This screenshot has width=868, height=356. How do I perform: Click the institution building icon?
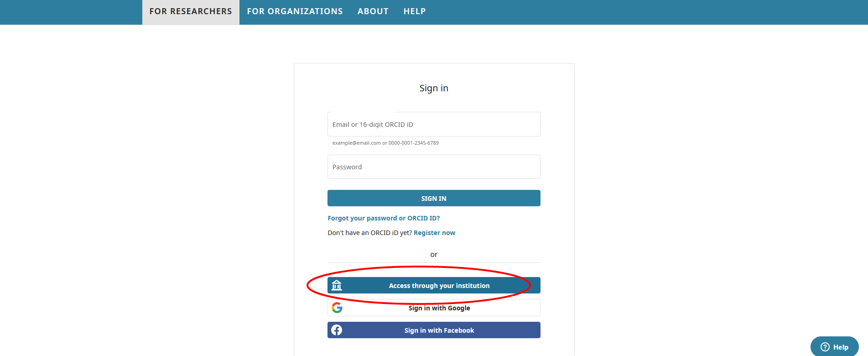pyautogui.click(x=337, y=285)
